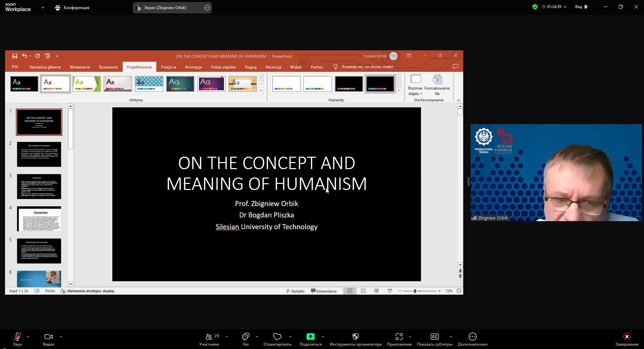Toggle Zoom microphone Звук button
Screen dimensions: 644x349
point(17,339)
